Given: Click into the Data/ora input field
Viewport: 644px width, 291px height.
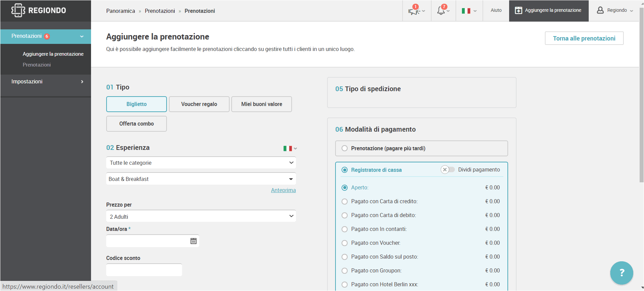Looking at the screenshot, I should [153, 241].
